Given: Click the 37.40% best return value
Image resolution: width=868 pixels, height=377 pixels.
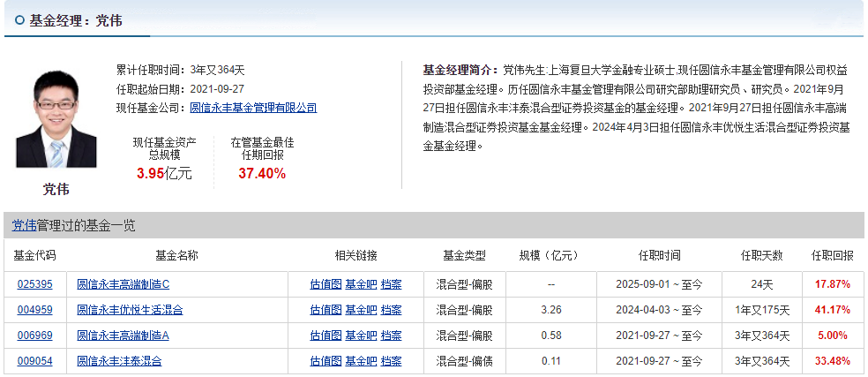Looking at the screenshot, I should click(x=262, y=174).
